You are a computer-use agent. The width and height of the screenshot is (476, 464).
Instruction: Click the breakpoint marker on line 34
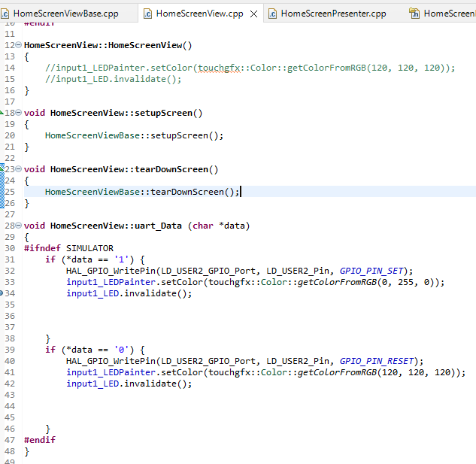pos(2,293)
